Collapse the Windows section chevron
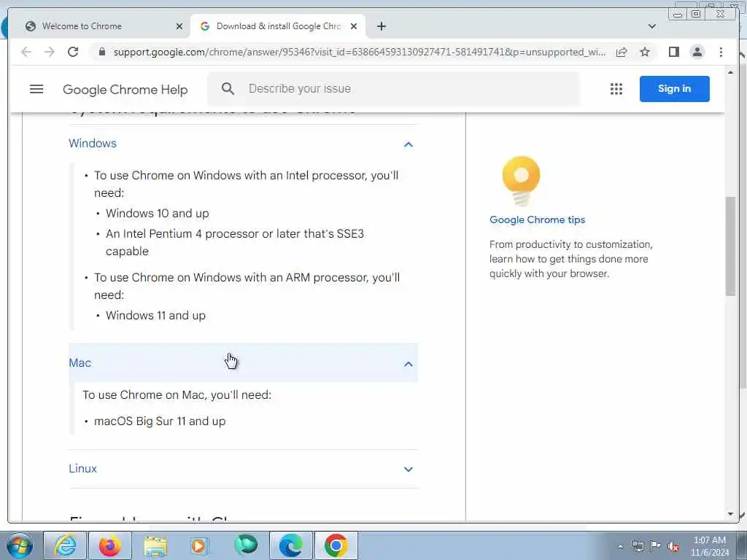This screenshot has width=747, height=560. click(x=409, y=144)
